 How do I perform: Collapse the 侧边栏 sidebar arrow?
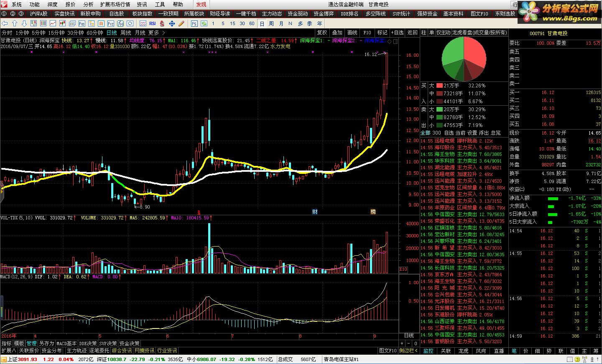416,351
